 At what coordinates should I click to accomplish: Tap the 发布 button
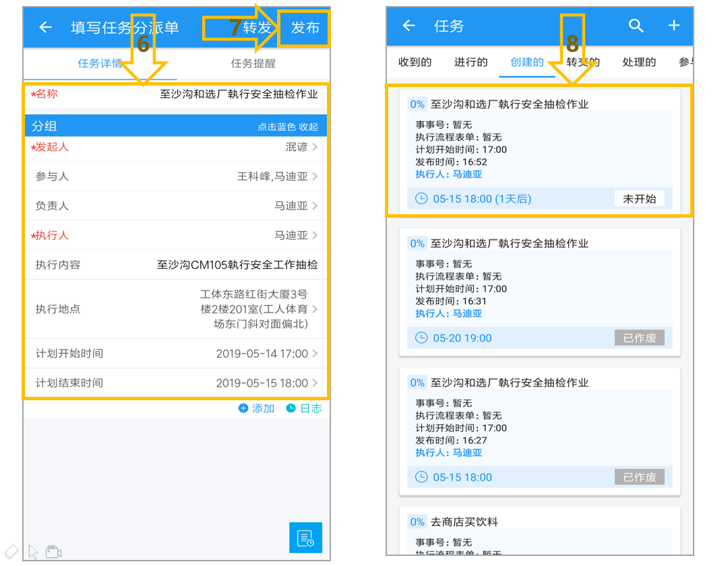(305, 28)
